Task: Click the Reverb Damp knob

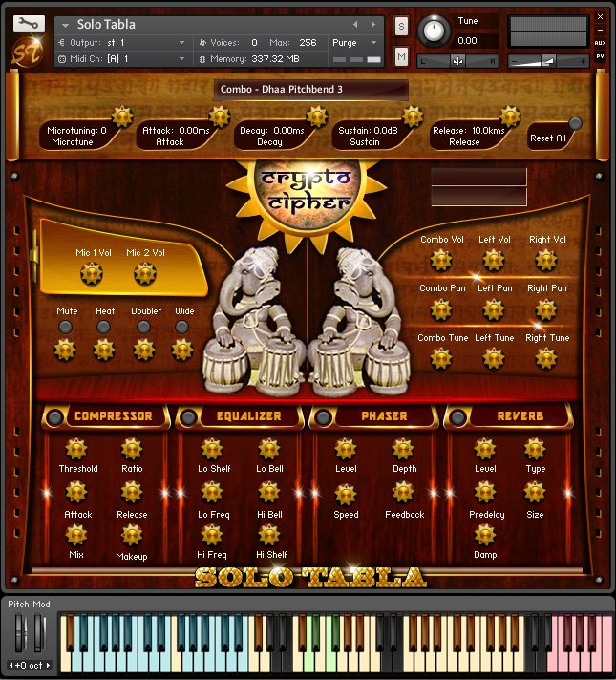Action: (485, 535)
